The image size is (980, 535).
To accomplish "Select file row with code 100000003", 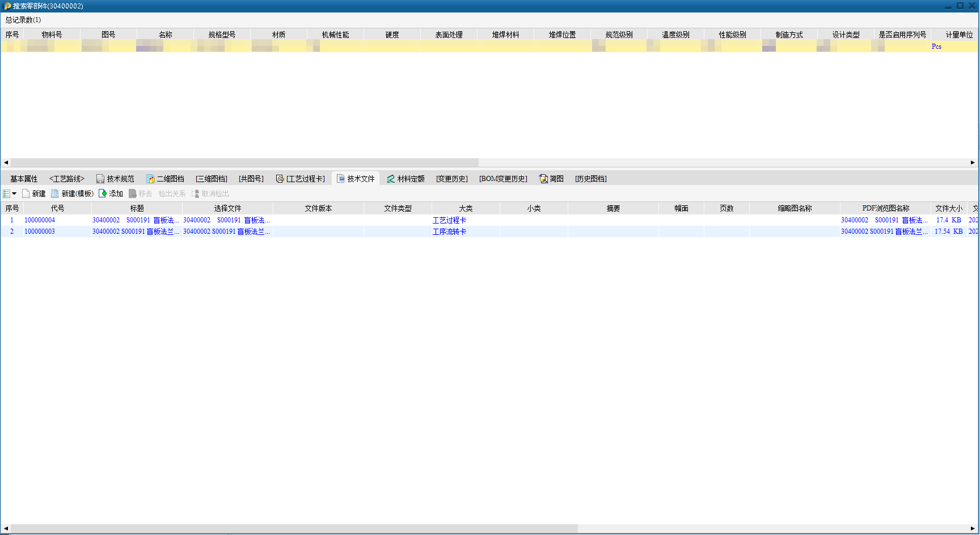I will (x=489, y=231).
